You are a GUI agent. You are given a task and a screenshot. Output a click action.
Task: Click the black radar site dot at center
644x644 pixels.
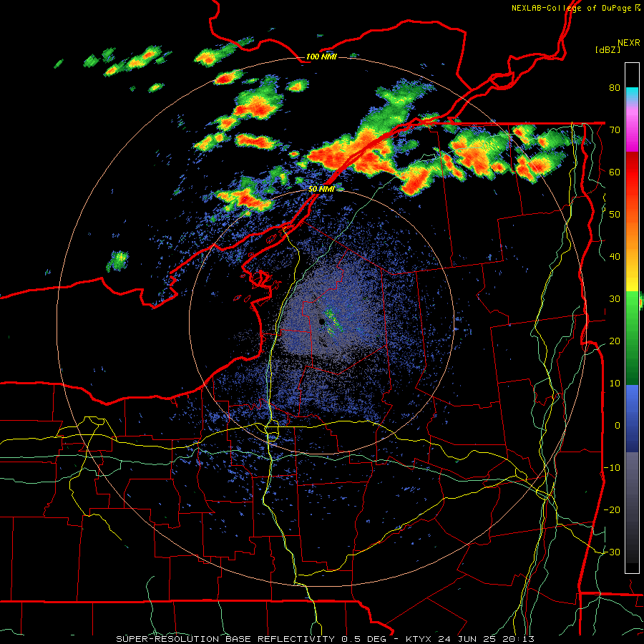tap(321, 321)
